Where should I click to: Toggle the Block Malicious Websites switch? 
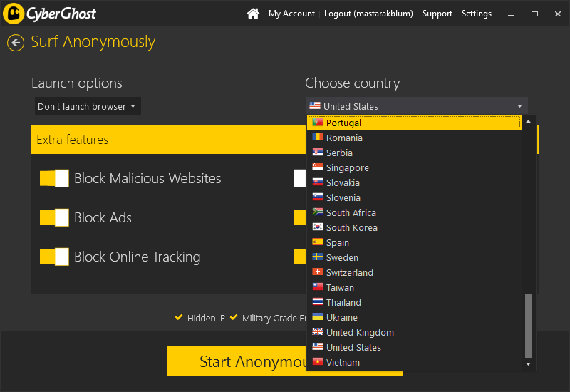pos(54,179)
